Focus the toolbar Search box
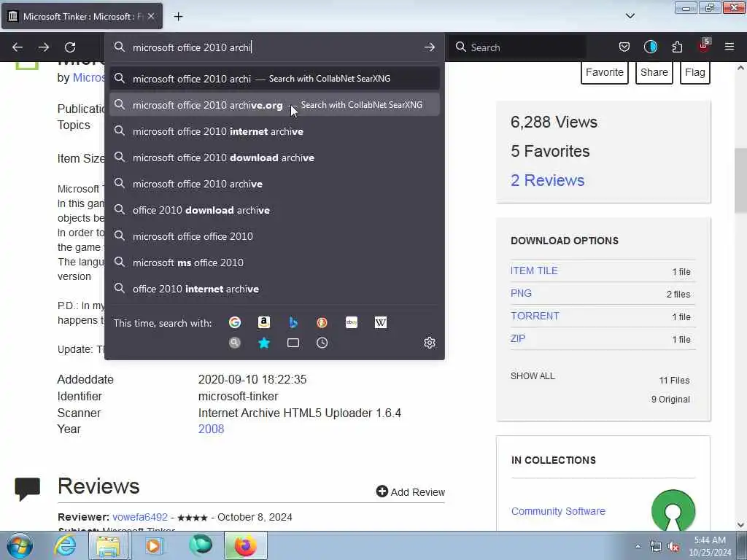 click(x=518, y=47)
